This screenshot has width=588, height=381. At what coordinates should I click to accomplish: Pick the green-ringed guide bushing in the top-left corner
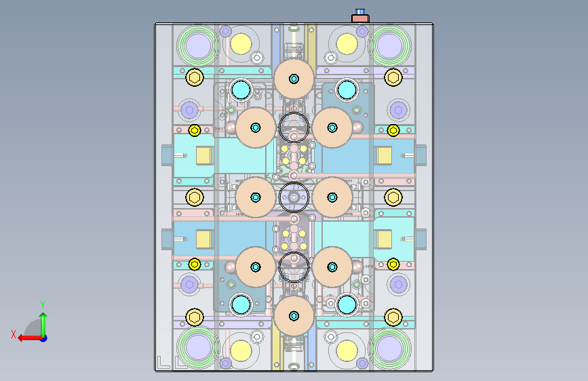point(197,45)
